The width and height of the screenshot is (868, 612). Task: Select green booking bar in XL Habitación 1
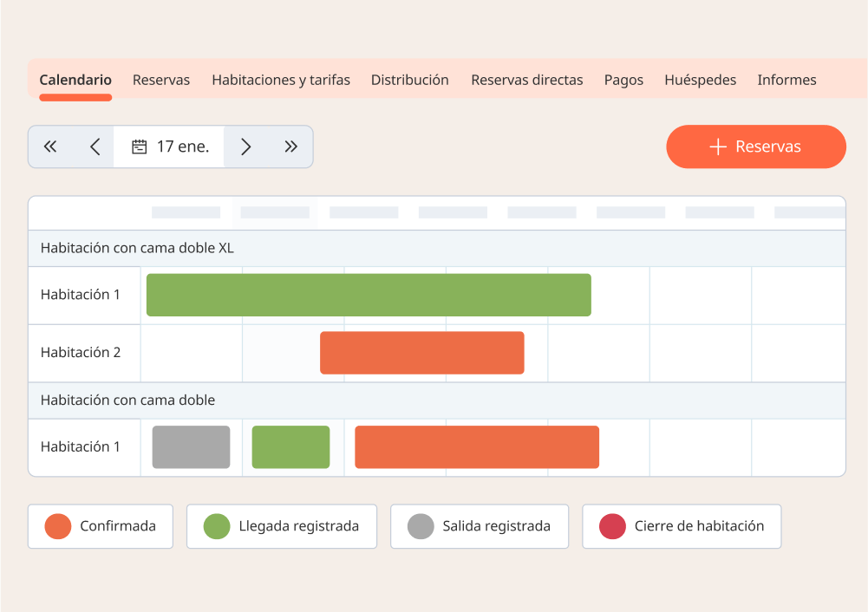tap(369, 295)
